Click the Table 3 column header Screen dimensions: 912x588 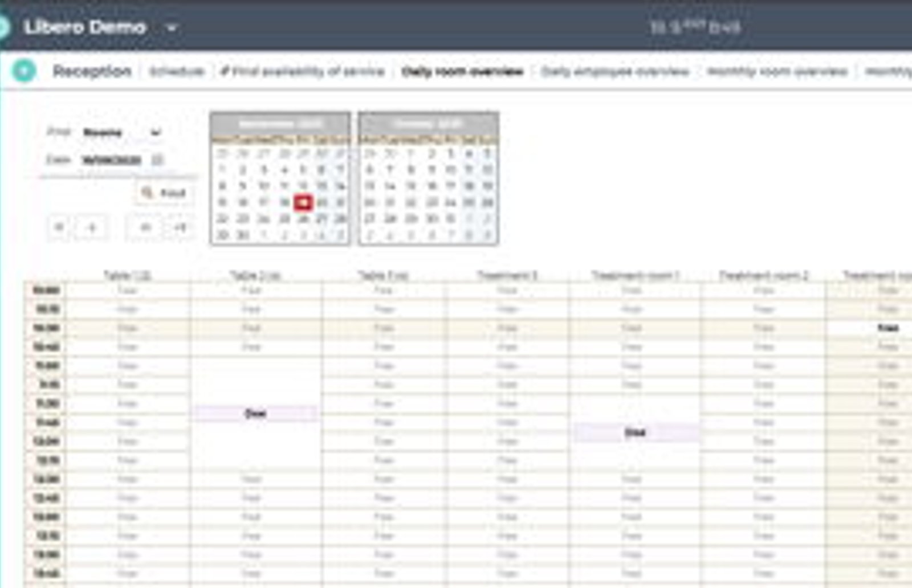coord(383,275)
